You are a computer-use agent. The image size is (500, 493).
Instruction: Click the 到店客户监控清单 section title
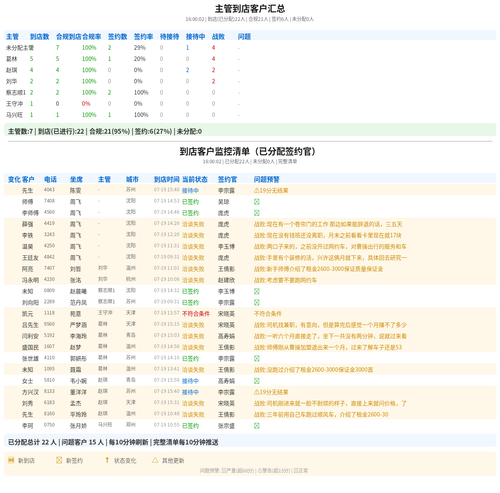point(247,151)
